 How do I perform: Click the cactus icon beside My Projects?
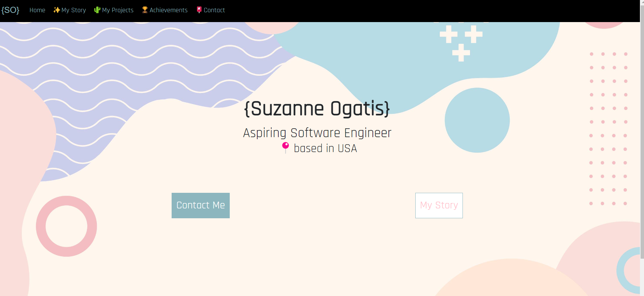pos(97,10)
